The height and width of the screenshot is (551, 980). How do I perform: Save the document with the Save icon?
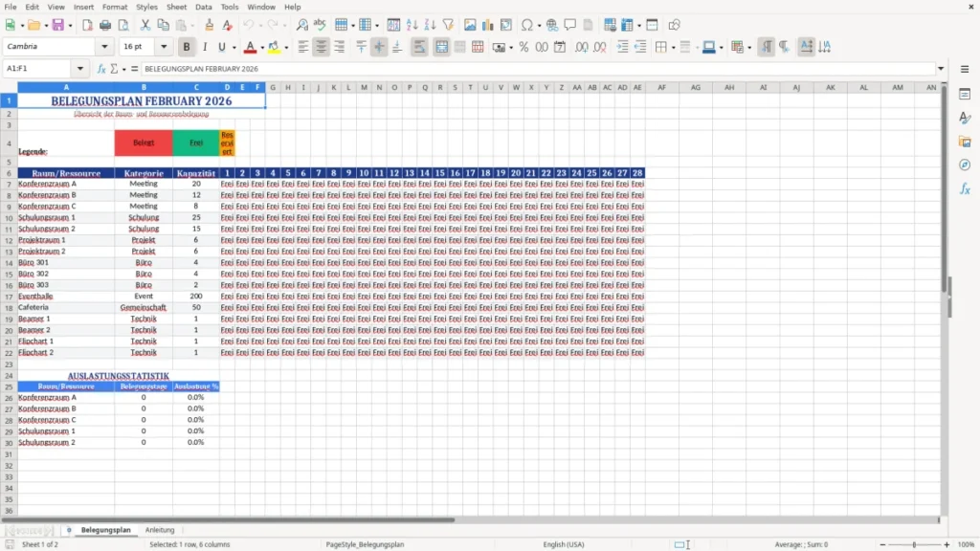[x=58, y=25]
